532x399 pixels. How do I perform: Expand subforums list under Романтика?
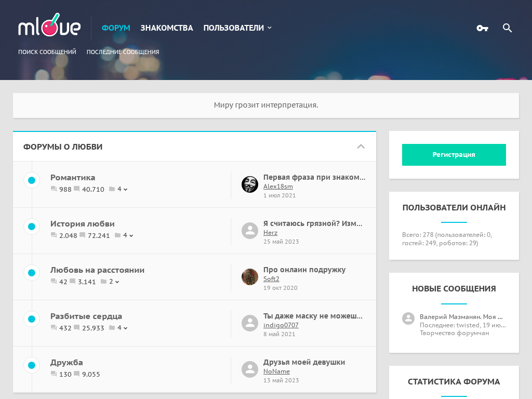(123, 190)
